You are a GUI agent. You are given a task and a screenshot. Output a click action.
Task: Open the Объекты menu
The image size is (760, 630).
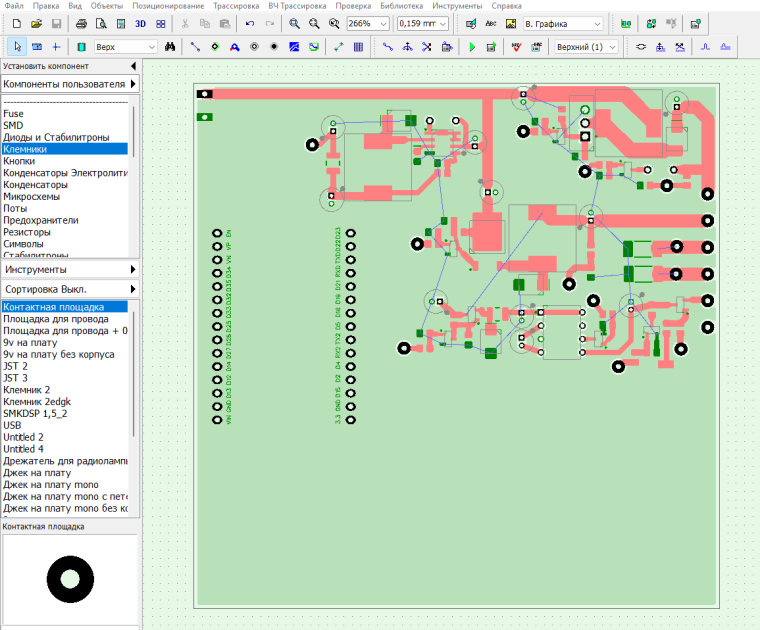(x=107, y=6)
